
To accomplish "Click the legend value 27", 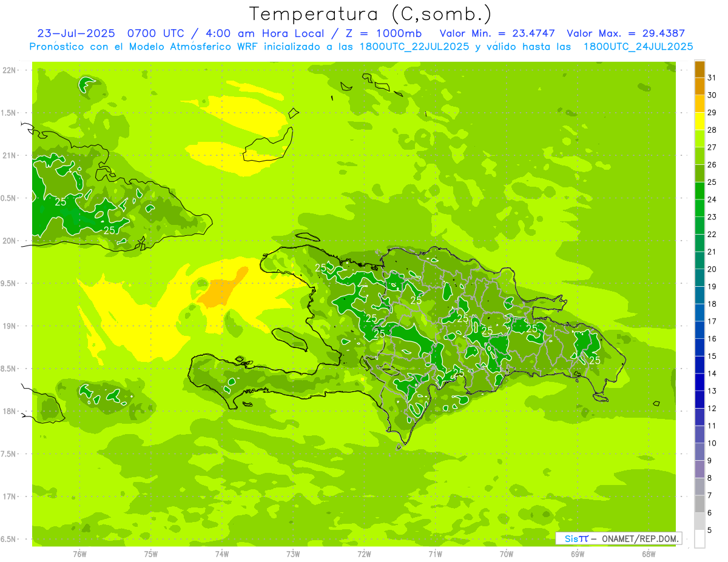I will [712, 147].
